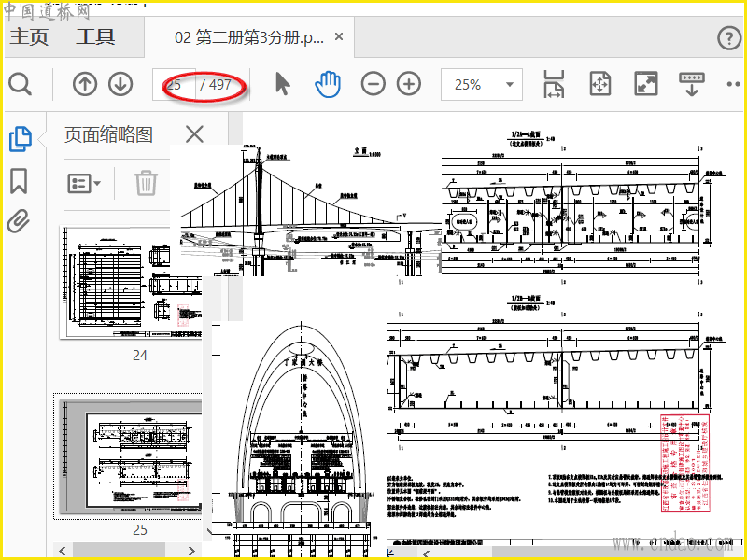Click the fit one full page icon
Viewport: 747px width, 560px height.
click(599, 84)
